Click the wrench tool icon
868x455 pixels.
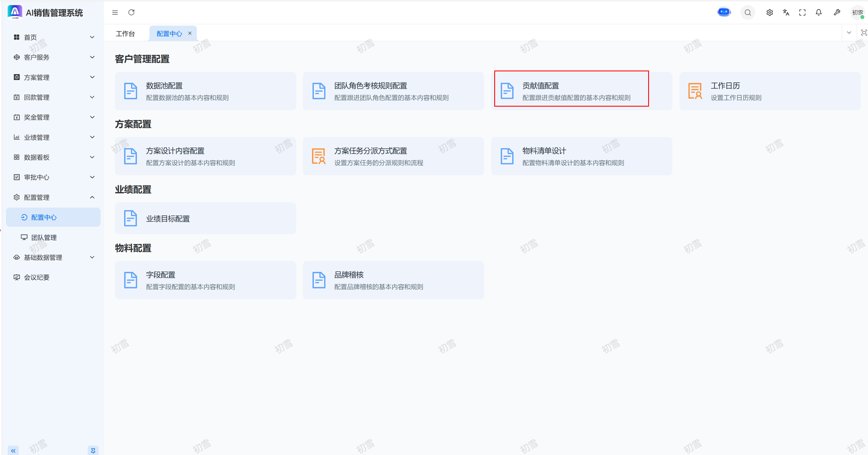tap(837, 13)
